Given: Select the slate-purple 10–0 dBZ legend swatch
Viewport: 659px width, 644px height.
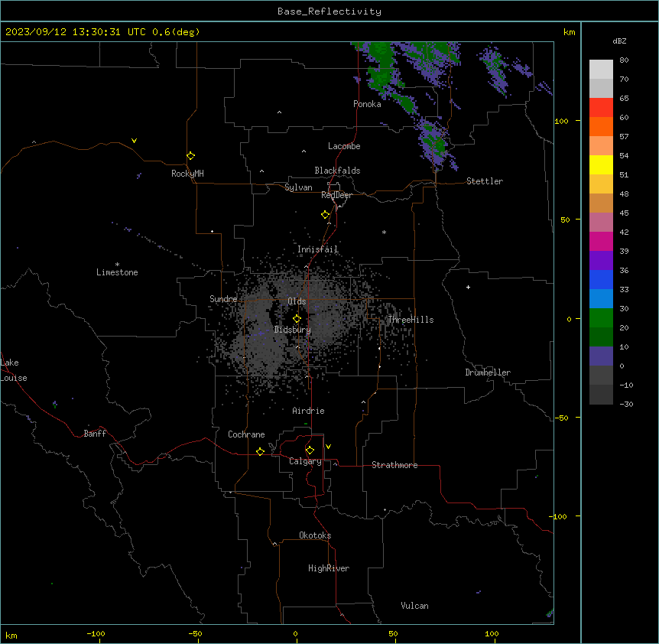Looking at the screenshot, I should click(x=601, y=356).
